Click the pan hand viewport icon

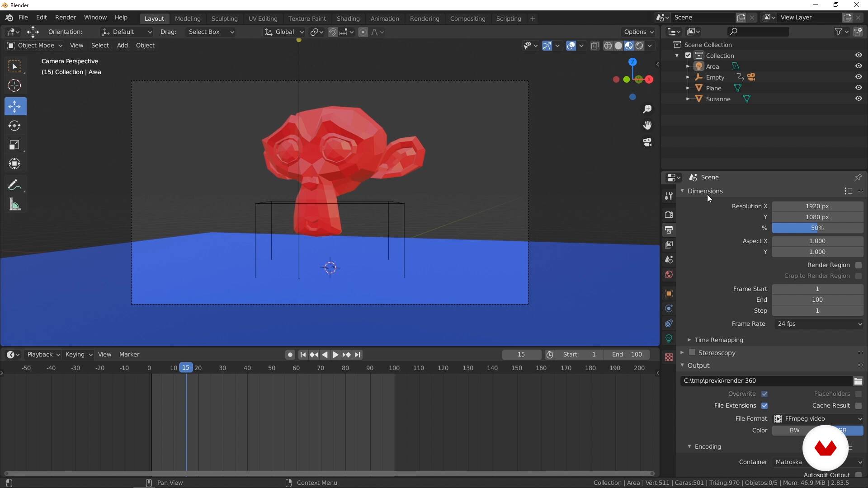click(x=647, y=125)
